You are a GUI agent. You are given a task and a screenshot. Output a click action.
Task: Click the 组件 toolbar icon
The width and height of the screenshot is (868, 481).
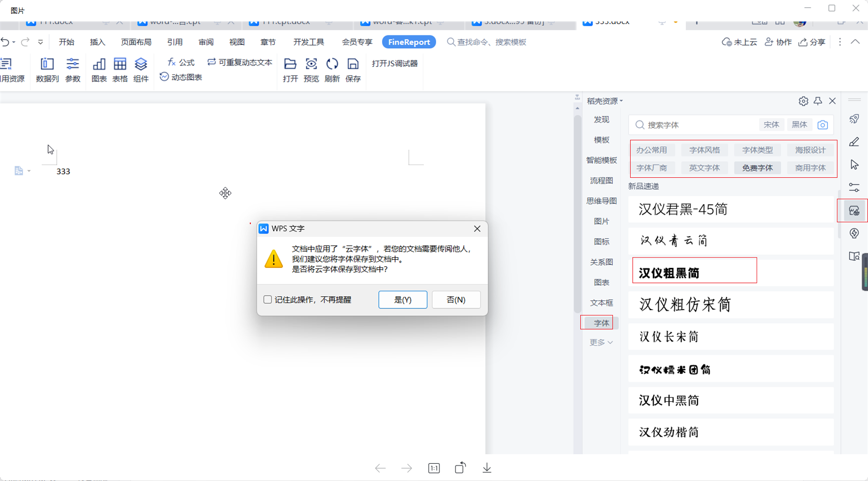[141, 70]
